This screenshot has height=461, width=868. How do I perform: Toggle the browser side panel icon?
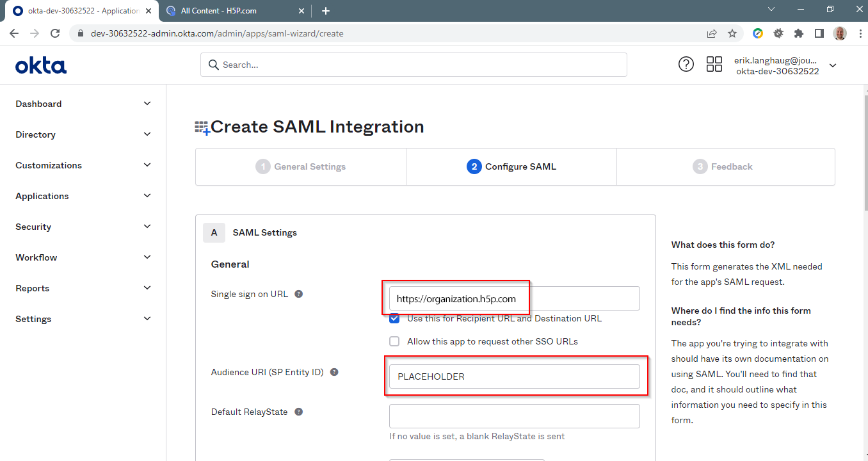coord(819,33)
